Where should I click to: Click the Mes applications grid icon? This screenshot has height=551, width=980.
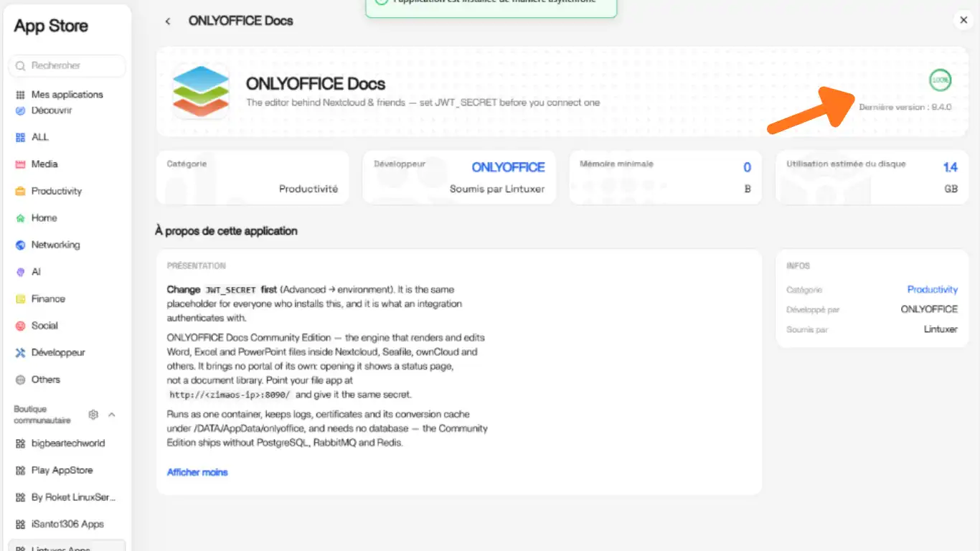(20, 95)
